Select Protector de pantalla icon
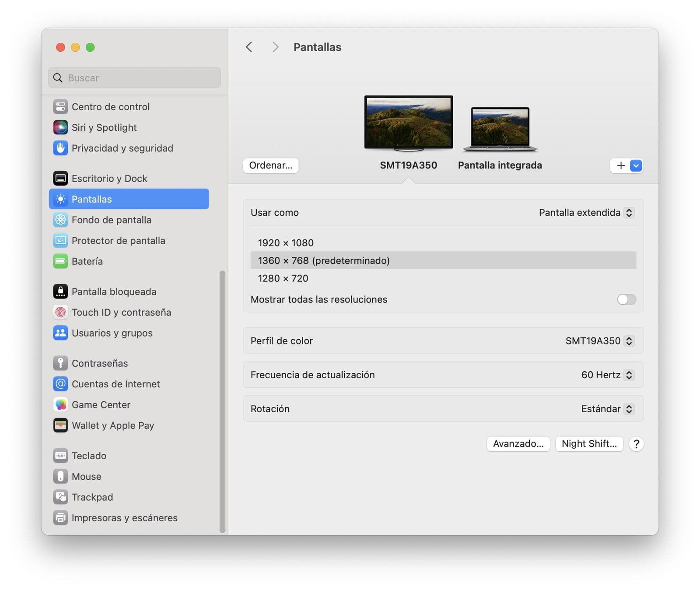Image resolution: width=700 pixels, height=590 pixels. pyautogui.click(x=60, y=240)
